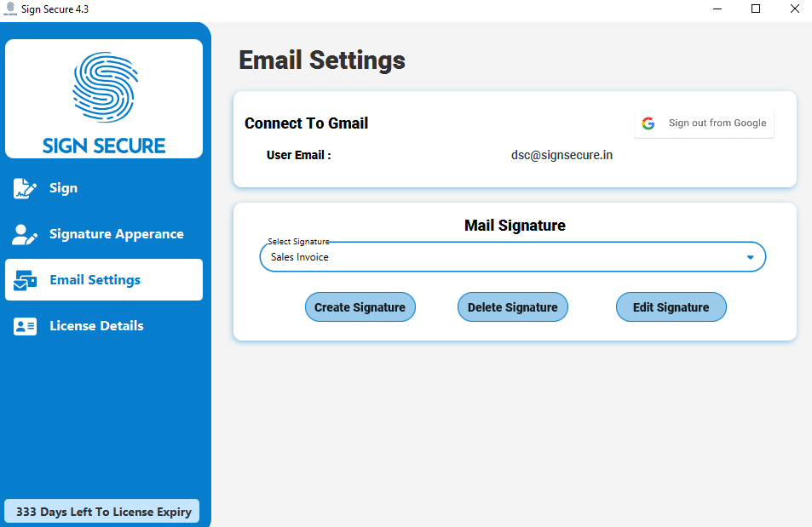Click the License Details ID card icon
This screenshot has width=812, height=527.
coord(25,326)
